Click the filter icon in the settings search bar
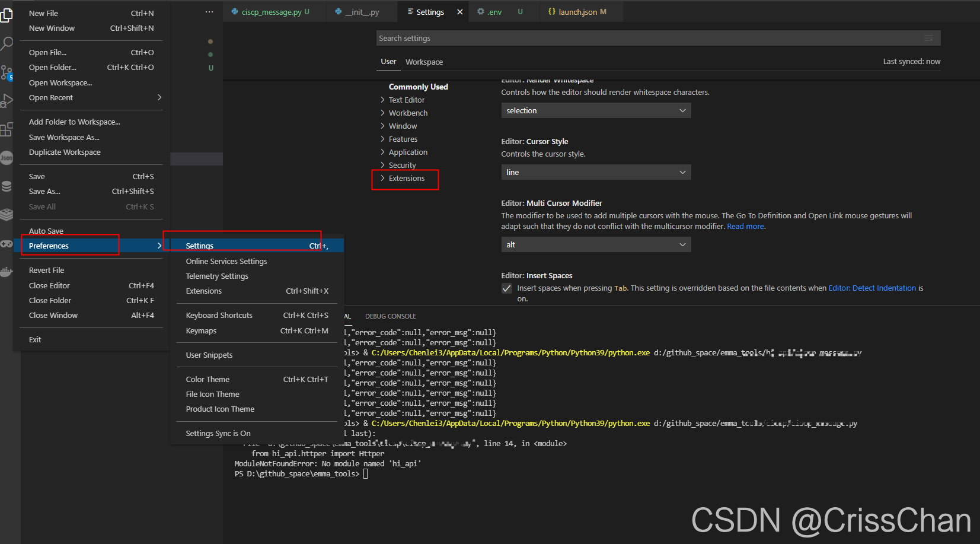Image resolution: width=980 pixels, height=544 pixels. [928, 37]
